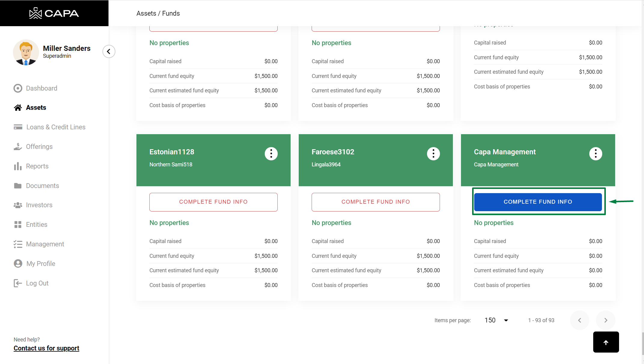Click the Dashboard sidebar icon
The image size is (644, 364).
coord(18,88)
